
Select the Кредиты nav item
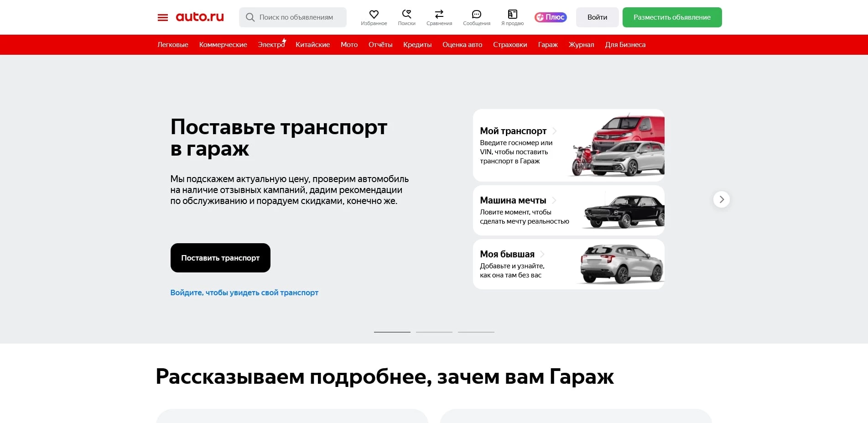[417, 44]
